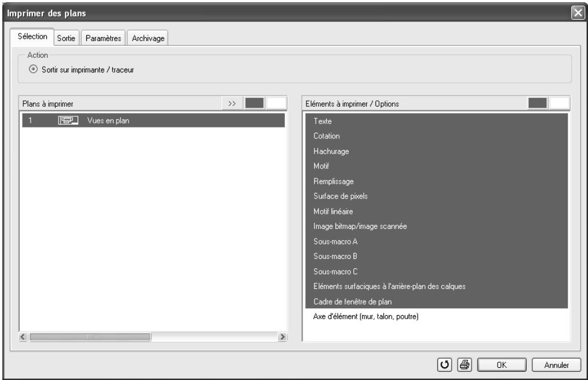Select plan row 1 Vues en plan
The height and width of the screenshot is (380, 588).
pyautogui.click(x=154, y=120)
